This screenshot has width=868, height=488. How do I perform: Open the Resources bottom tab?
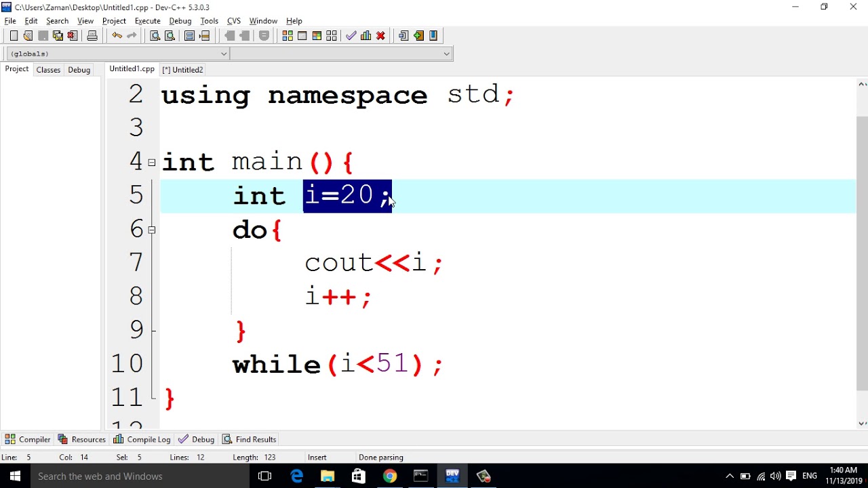[x=82, y=439]
